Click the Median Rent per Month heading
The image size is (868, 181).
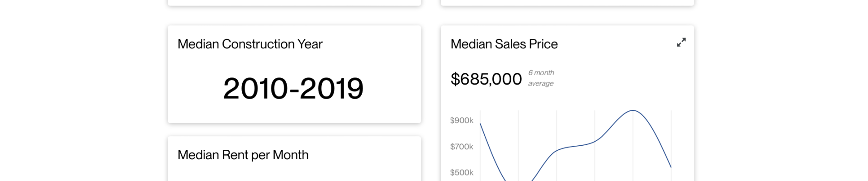coord(243,155)
